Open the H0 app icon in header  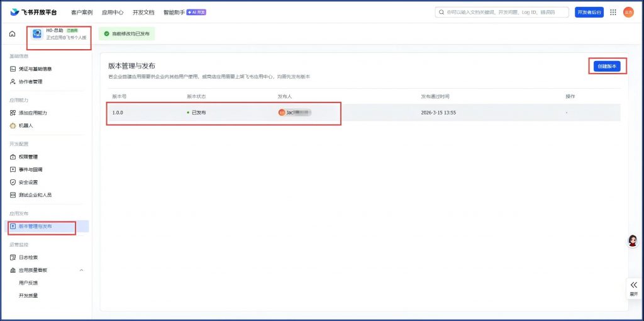[37, 34]
